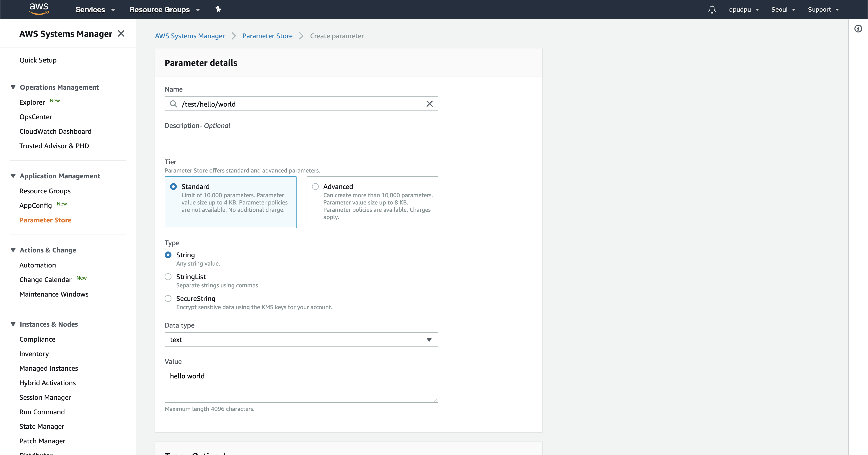This screenshot has width=868, height=455.
Task: Open the Seoul region dropdown
Action: 783,9
